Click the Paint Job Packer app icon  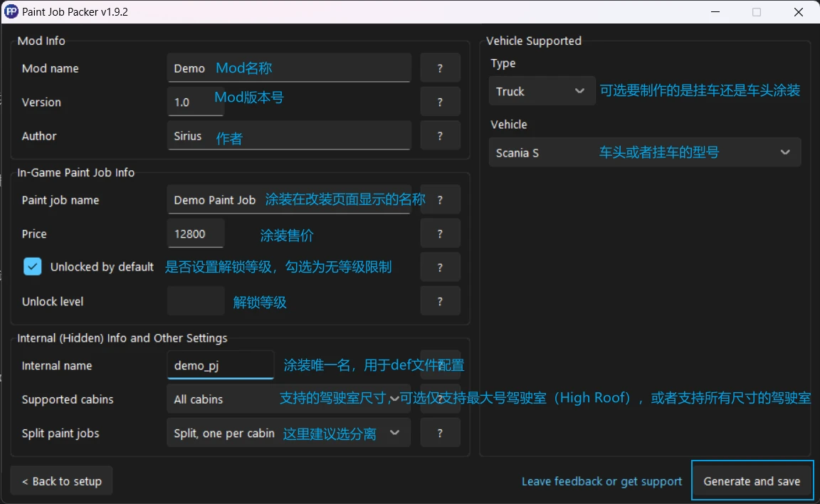[11, 11]
